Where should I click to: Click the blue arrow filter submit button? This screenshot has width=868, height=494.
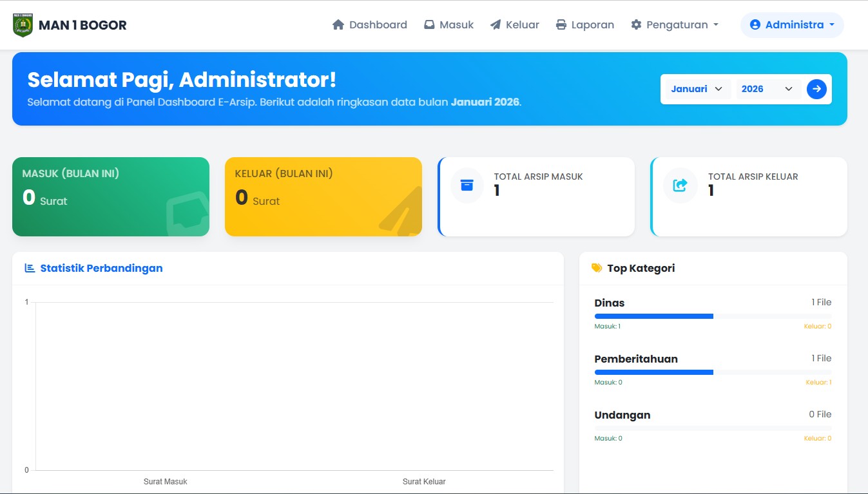point(816,89)
